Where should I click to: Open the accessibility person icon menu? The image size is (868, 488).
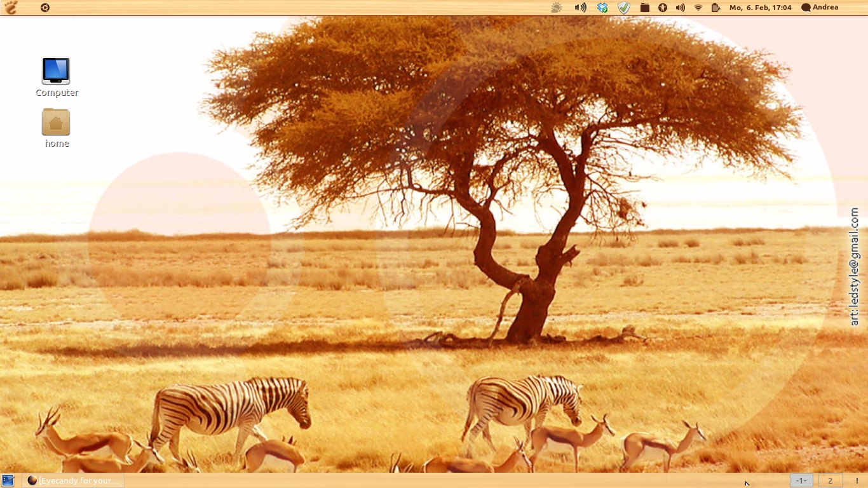pos(663,8)
